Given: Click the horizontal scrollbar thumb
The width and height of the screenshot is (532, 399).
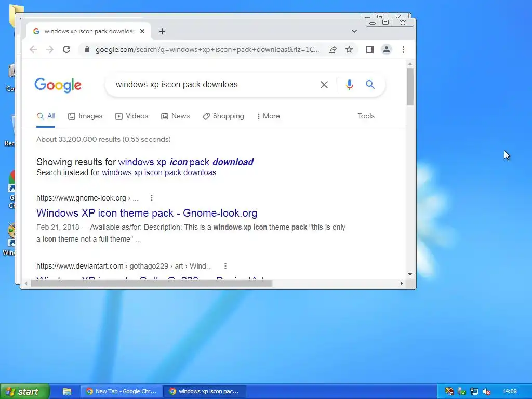Looking at the screenshot, I should pyautogui.click(x=151, y=283).
